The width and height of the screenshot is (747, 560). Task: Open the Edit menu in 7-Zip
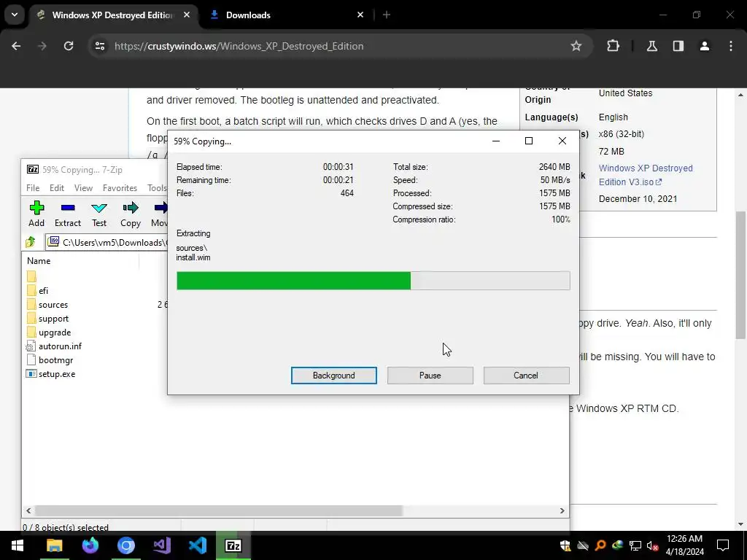click(x=57, y=188)
